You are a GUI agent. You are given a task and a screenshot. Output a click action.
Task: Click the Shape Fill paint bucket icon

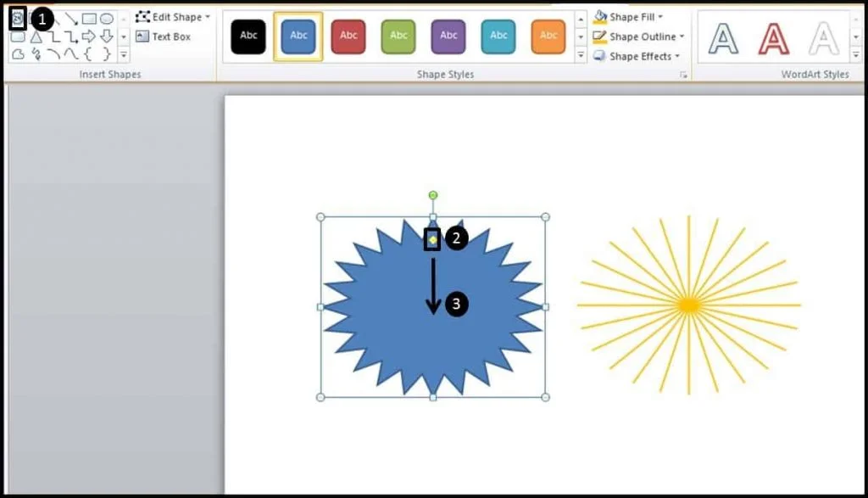[x=599, y=17]
